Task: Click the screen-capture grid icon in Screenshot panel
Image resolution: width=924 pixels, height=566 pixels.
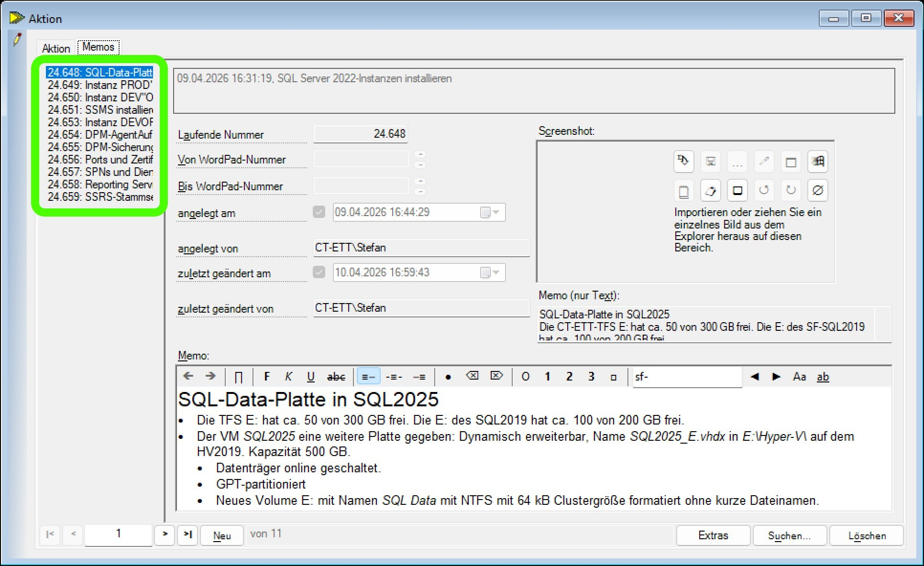Action: 817,162
